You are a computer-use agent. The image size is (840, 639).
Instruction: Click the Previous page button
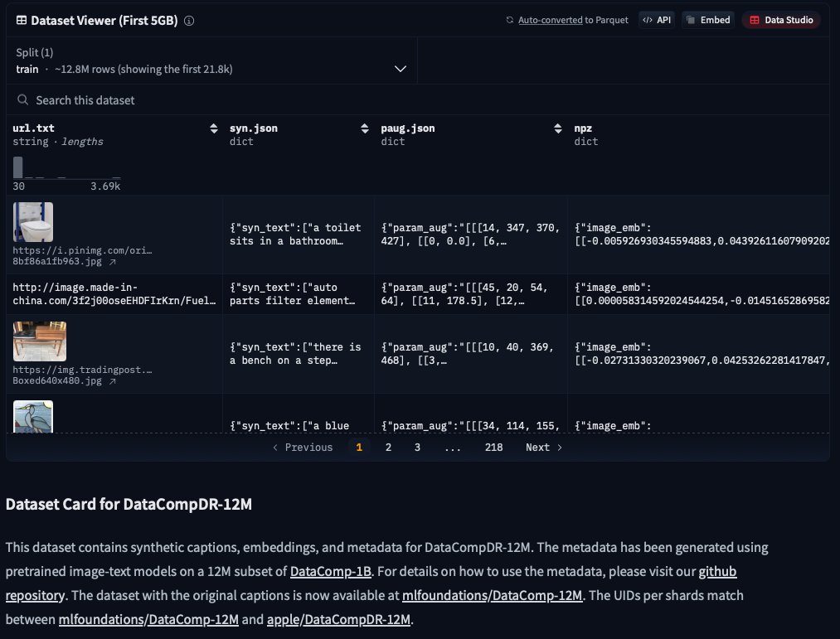(x=303, y=448)
